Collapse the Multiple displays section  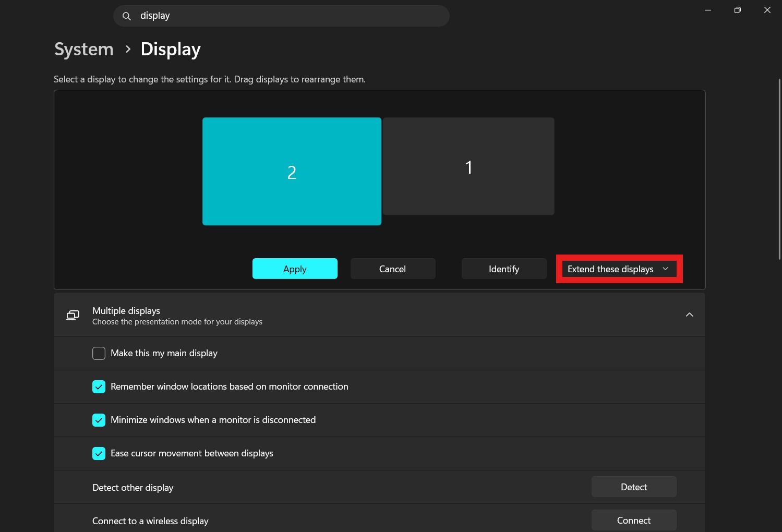pyautogui.click(x=689, y=315)
